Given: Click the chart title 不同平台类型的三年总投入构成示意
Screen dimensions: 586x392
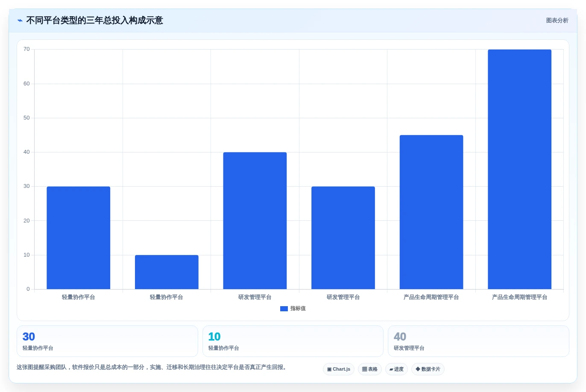Looking at the screenshot, I should 94,20.
